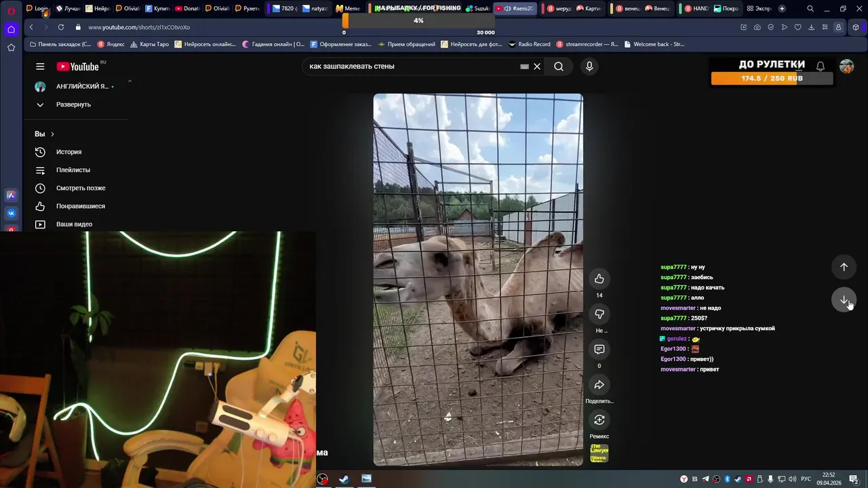
Task: Clear the search query text
Action: tap(537, 66)
